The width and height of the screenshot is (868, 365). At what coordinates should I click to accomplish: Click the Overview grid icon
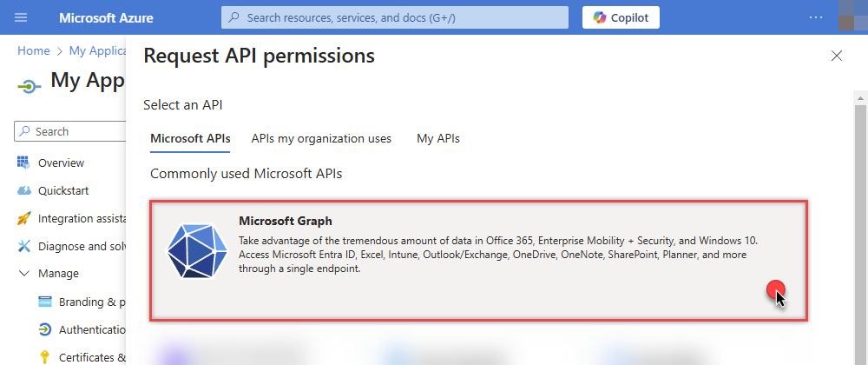23,163
